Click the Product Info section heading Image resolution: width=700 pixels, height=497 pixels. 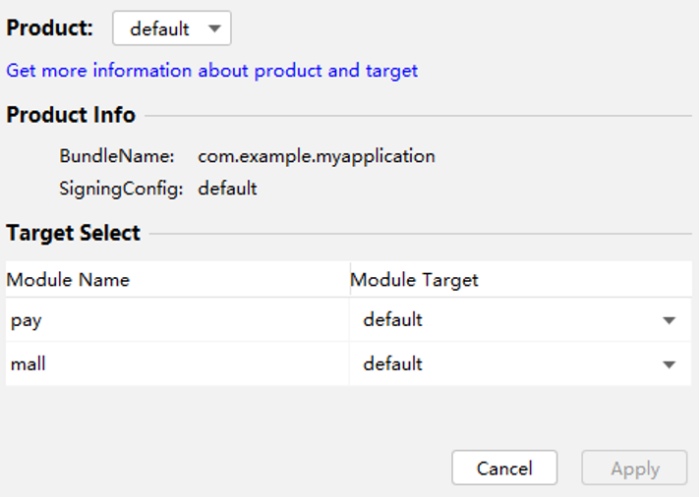pos(71,115)
